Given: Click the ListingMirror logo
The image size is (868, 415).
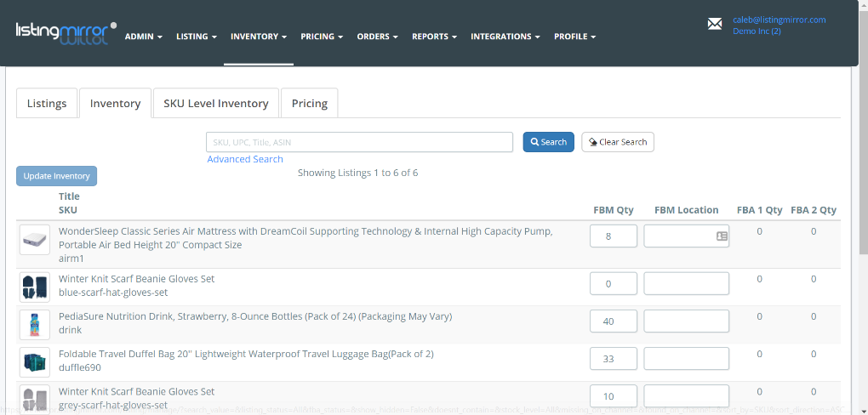Looking at the screenshot, I should [66, 32].
